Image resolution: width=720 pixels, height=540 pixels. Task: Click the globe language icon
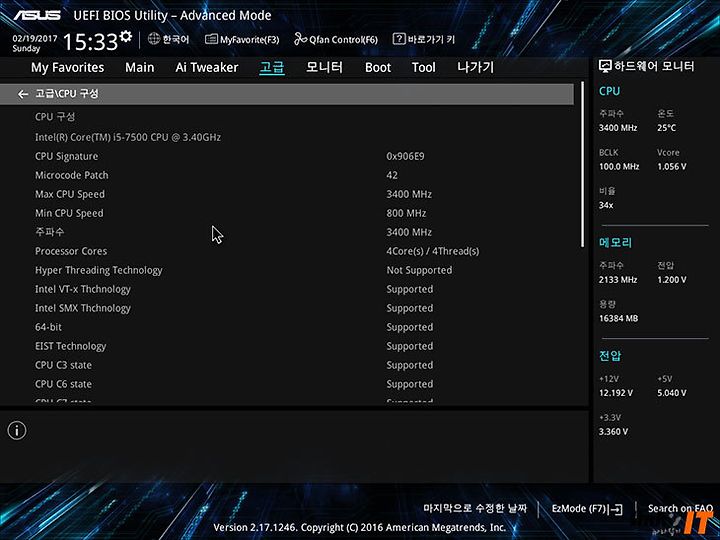[x=154, y=39]
